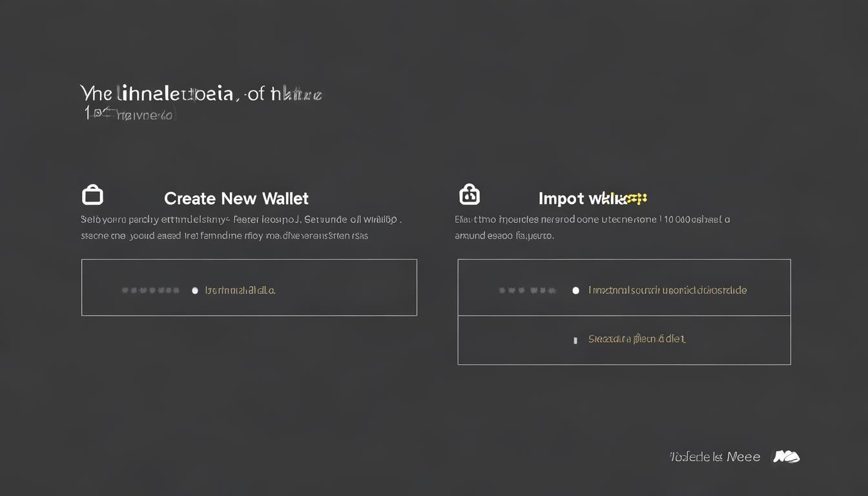The height and width of the screenshot is (496, 868).
Task: Click the masked dots in the Import wallet box
Action: [528, 291]
